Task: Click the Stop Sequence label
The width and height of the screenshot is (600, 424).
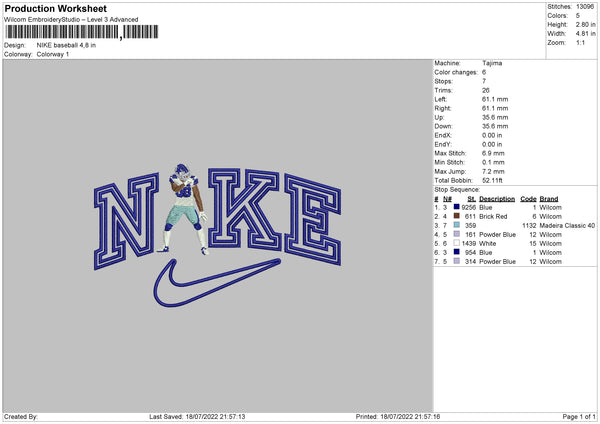Action: (457, 189)
